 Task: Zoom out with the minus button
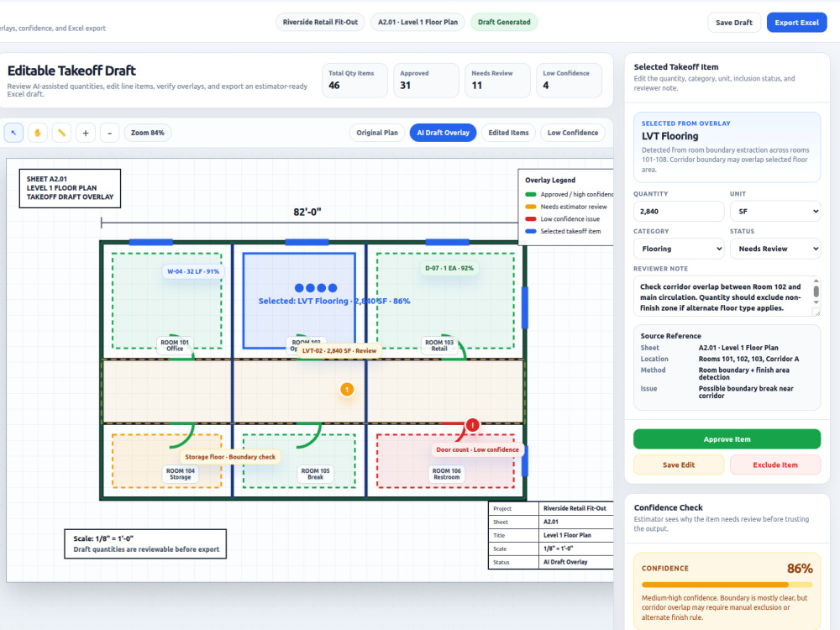click(x=109, y=133)
